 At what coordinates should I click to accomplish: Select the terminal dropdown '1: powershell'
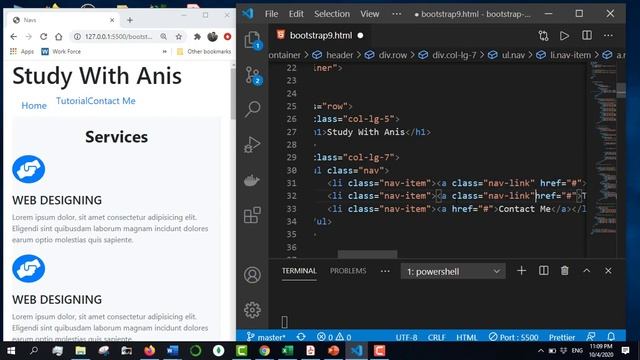pyautogui.click(x=453, y=271)
